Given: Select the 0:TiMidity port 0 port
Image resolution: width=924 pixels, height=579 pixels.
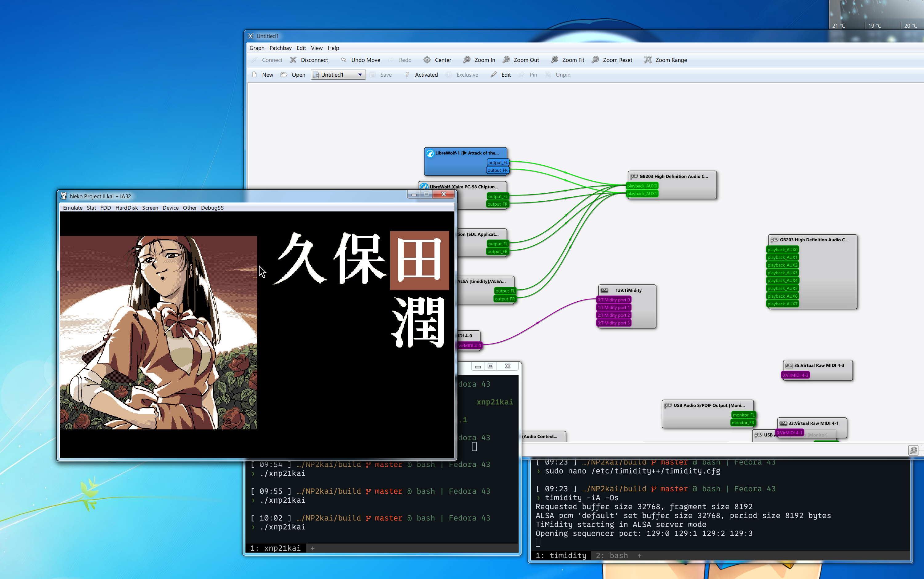Looking at the screenshot, I should coord(614,300).
